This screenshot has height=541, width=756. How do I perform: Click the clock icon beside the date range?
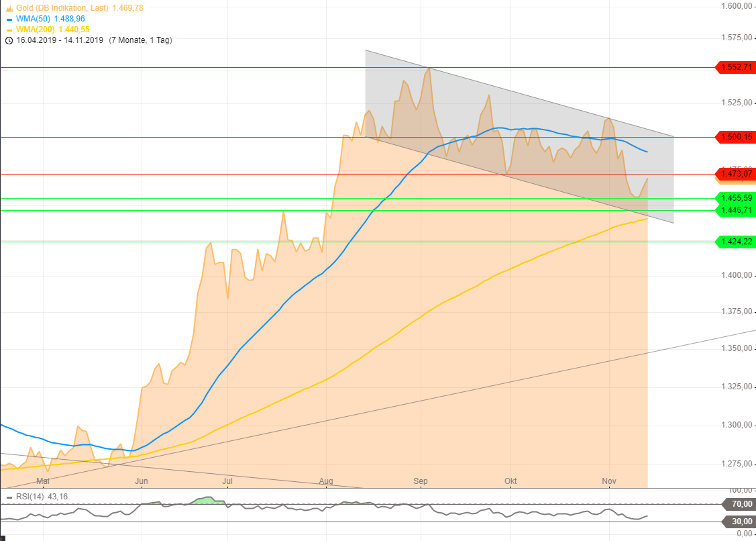click(9, 40)
